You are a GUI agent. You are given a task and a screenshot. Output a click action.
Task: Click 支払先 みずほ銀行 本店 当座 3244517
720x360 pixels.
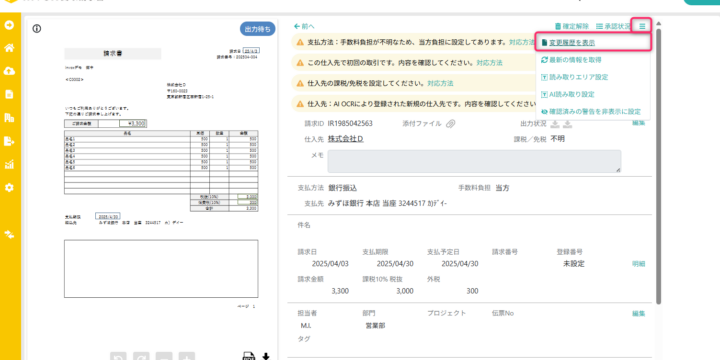click(388, 203)
